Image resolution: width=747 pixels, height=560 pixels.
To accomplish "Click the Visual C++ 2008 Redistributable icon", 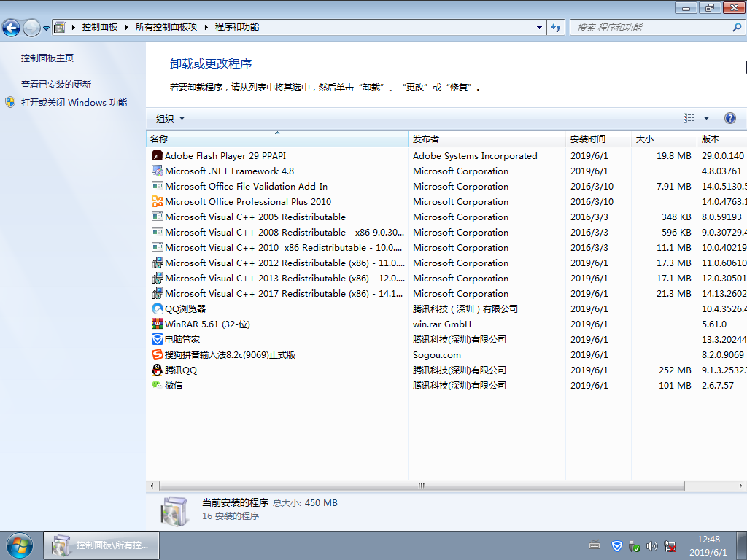I will [158, 232].
